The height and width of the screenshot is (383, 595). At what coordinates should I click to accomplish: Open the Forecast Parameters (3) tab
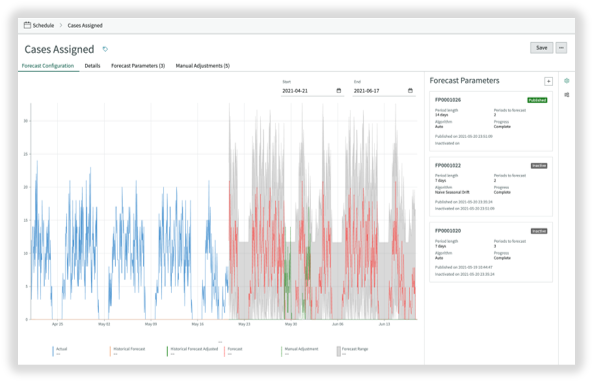pyautogui.click(x=138, y=66)
